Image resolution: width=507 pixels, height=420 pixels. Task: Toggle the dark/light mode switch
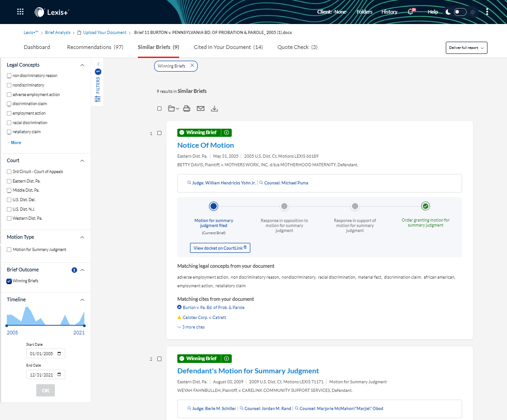pyautogui.click(x=460, y=12)
